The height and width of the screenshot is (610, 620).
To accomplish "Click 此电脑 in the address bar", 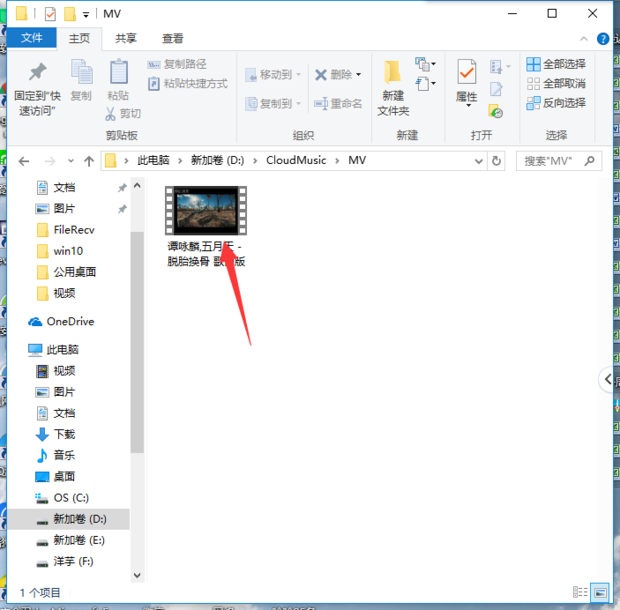I will 153,161.
